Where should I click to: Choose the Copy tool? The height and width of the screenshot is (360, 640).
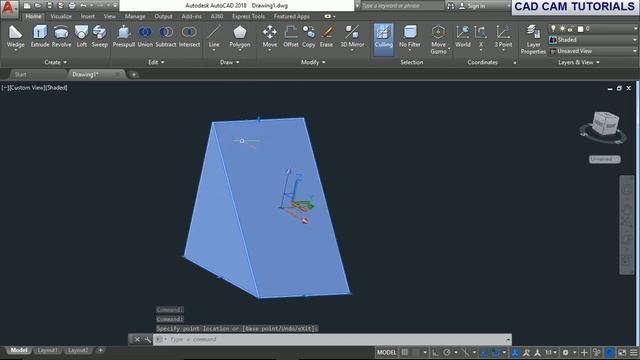[x=309, y=37]
